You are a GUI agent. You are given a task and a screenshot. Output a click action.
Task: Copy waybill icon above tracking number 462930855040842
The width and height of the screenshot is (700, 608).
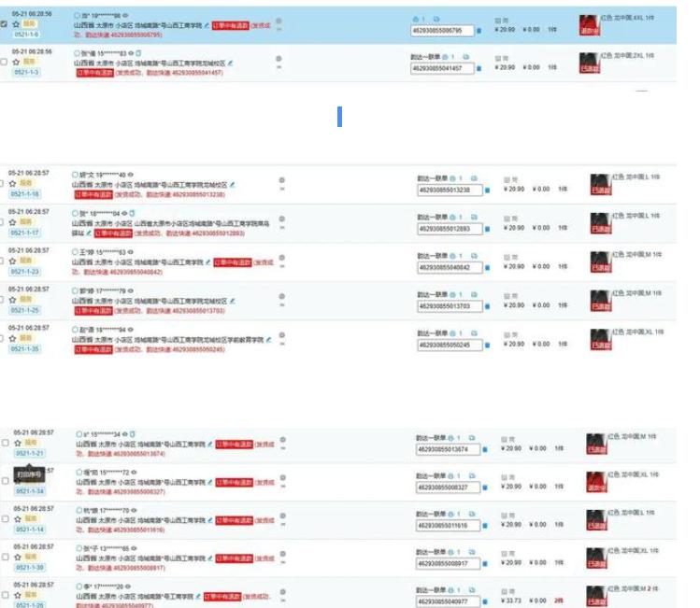(x=474, y=256)
